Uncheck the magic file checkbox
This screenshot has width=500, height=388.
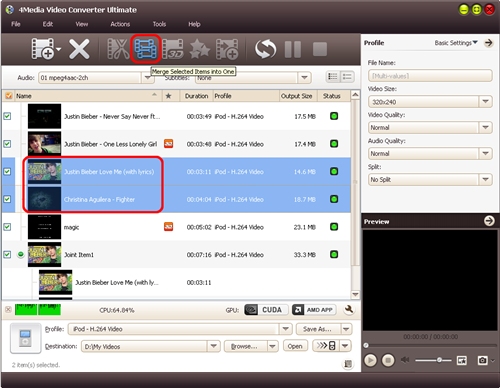(x=7, y=227)
